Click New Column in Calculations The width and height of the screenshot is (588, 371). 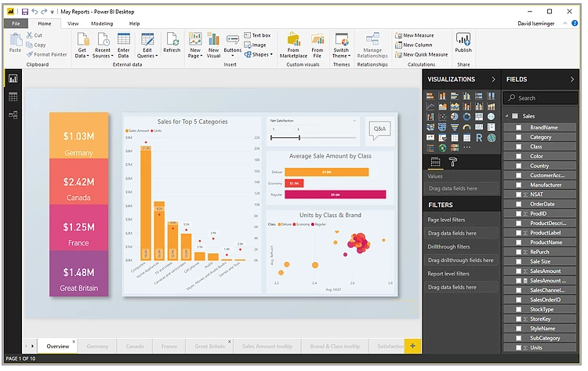pyautogui.click(x=414, y=45)
